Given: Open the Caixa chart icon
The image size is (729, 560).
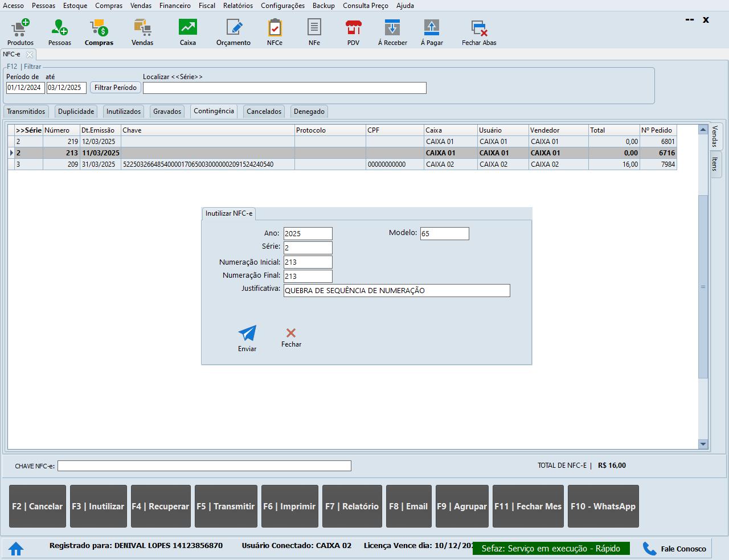Looking at the screenshot, I should point(187,32).
